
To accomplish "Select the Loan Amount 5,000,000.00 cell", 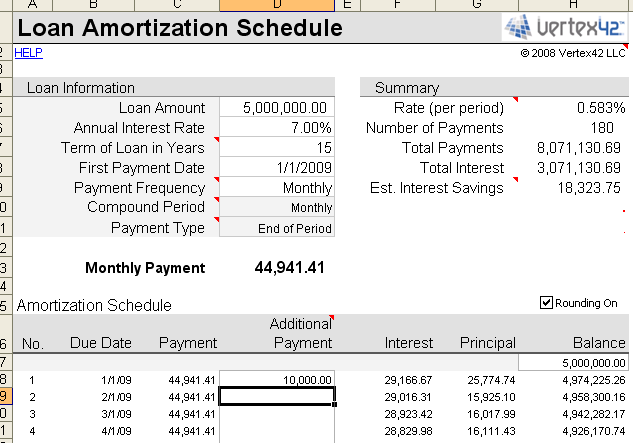I will pos(276,108).
